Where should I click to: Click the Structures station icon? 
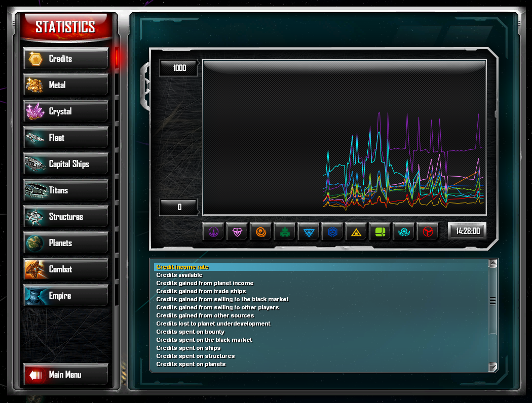tap(35, 217)
